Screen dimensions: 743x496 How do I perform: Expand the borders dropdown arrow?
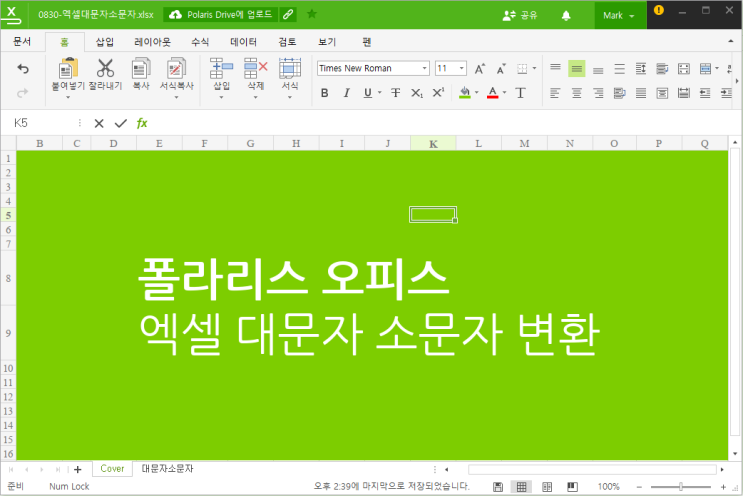point(534,69)
